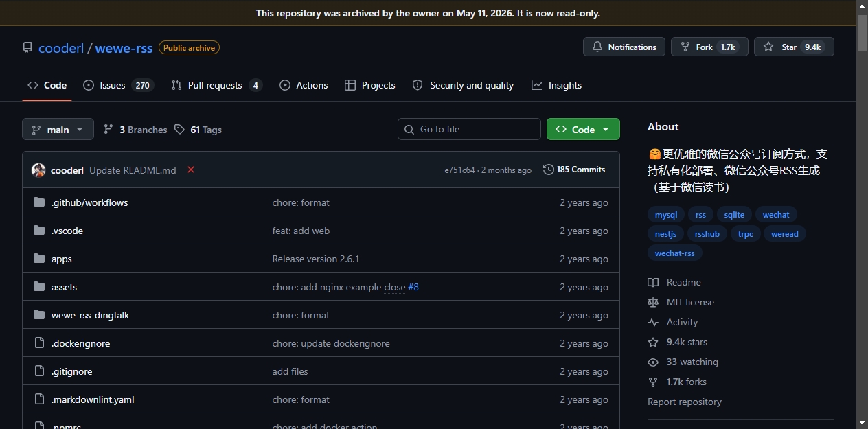The image size is (868, 429).
Task: Click the file icon beside .gitignore
Action: (39, 371)
